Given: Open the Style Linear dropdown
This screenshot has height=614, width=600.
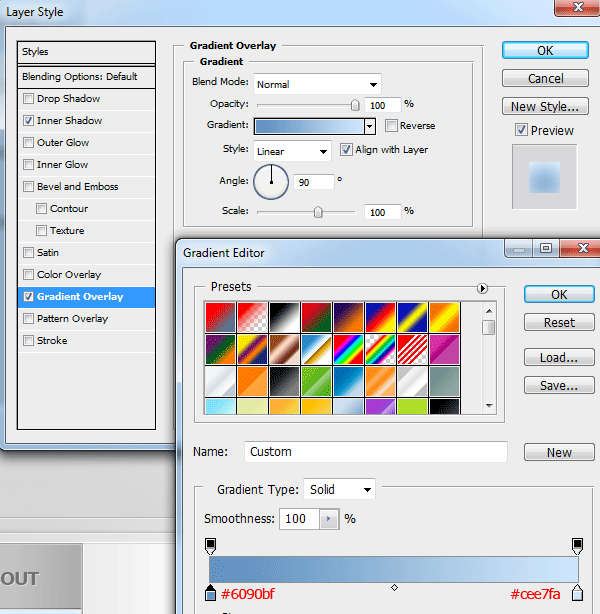Looking at the screenshot, I should tap(292, 151).
